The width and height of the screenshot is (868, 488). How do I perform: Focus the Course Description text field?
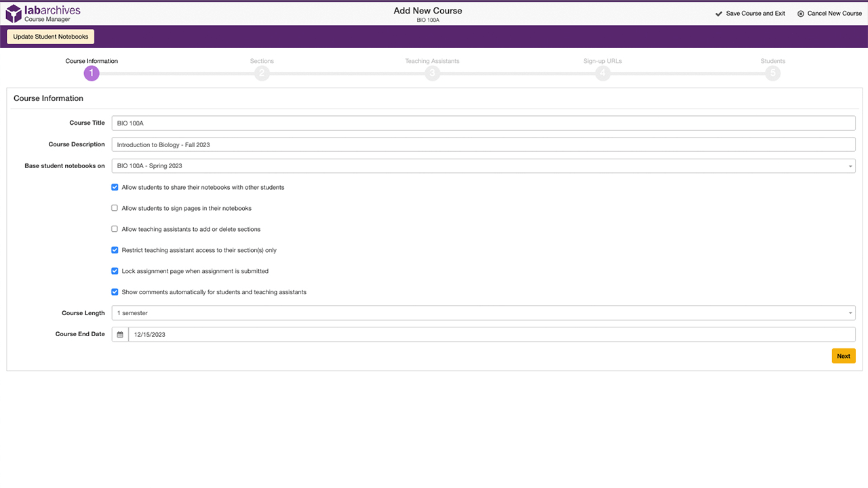pos(484,144)
